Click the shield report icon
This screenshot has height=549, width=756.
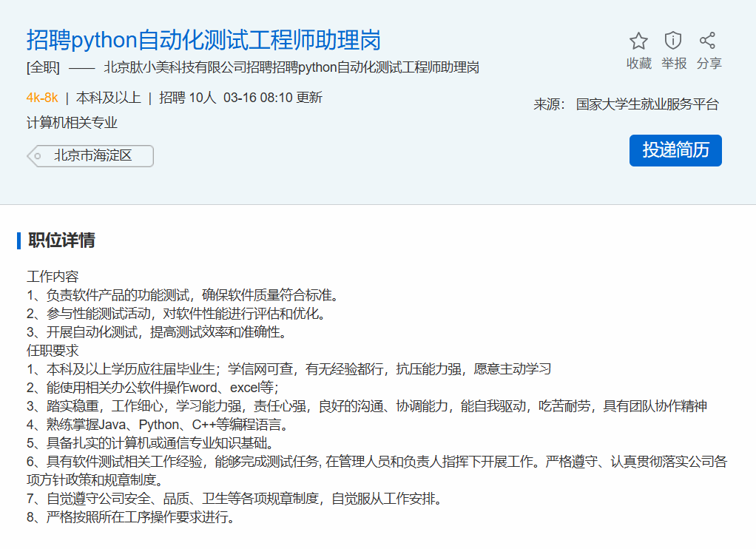673,41
